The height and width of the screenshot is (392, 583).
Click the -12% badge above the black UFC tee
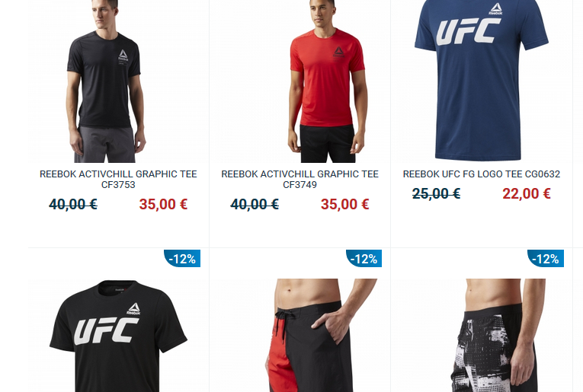182,258
